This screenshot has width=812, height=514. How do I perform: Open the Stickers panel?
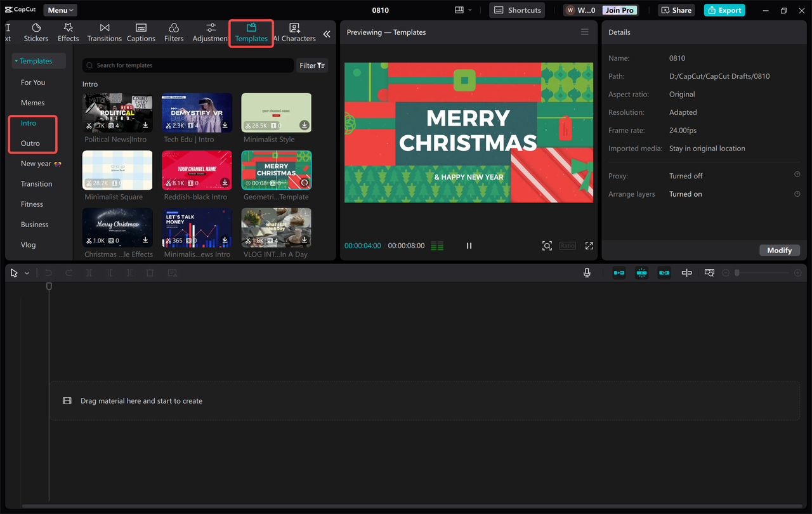pos(36,32)
